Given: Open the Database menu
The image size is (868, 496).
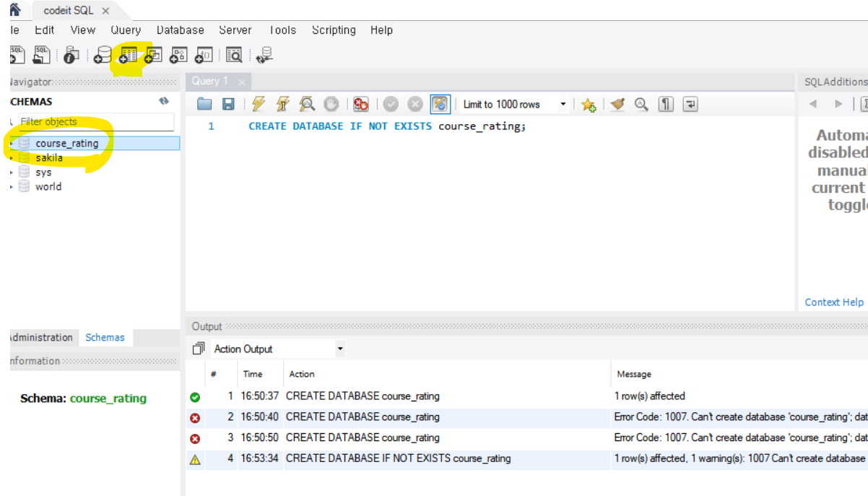Looking at the screenshot, I should pos(181,30).
